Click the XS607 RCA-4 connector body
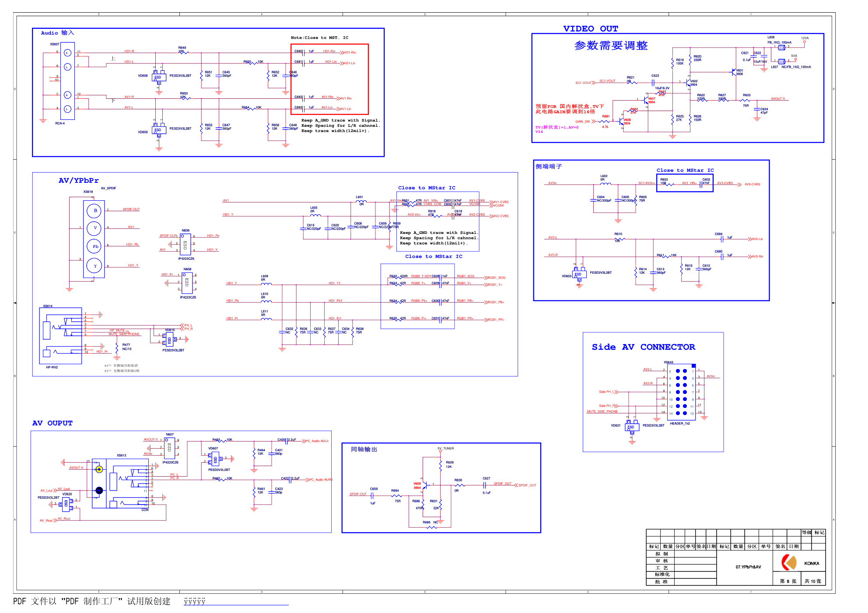 click(67, 81)
